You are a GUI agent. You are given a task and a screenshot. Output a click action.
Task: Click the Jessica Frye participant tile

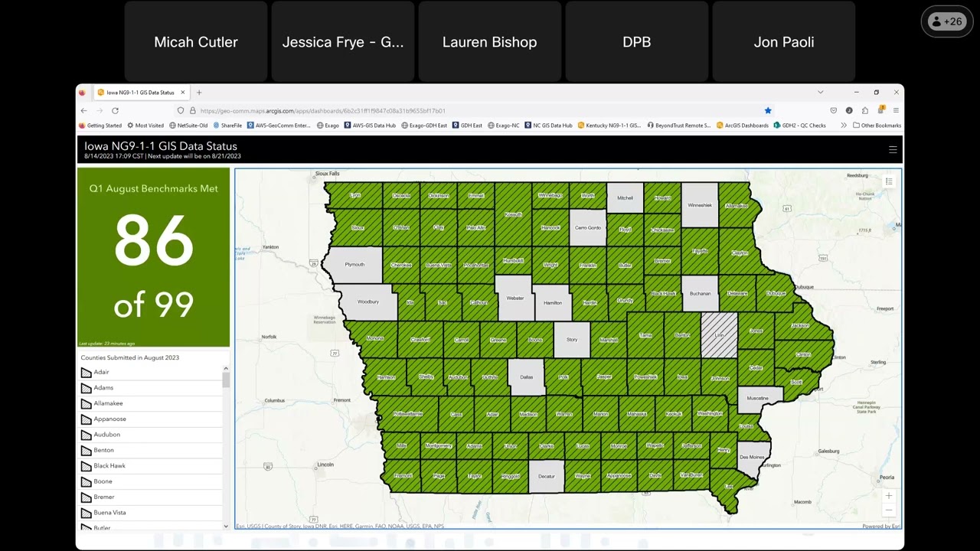pyautogui.click(x=343, y=42)
